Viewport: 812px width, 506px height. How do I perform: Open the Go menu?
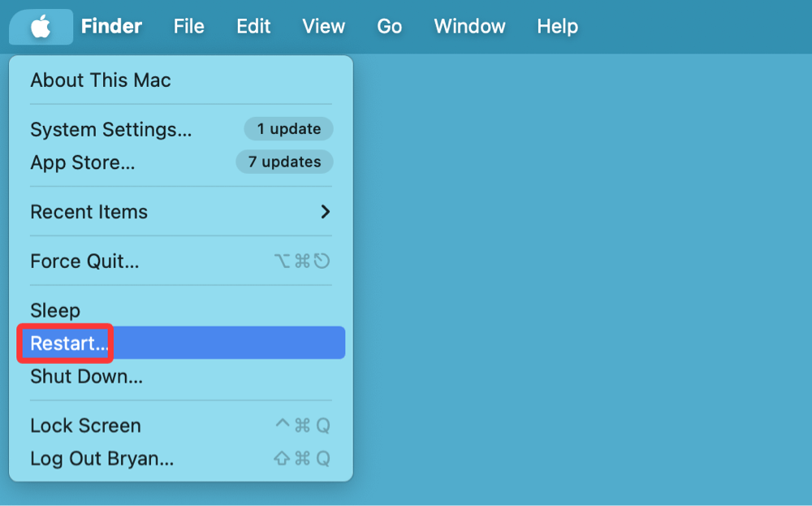click(389, 26)
